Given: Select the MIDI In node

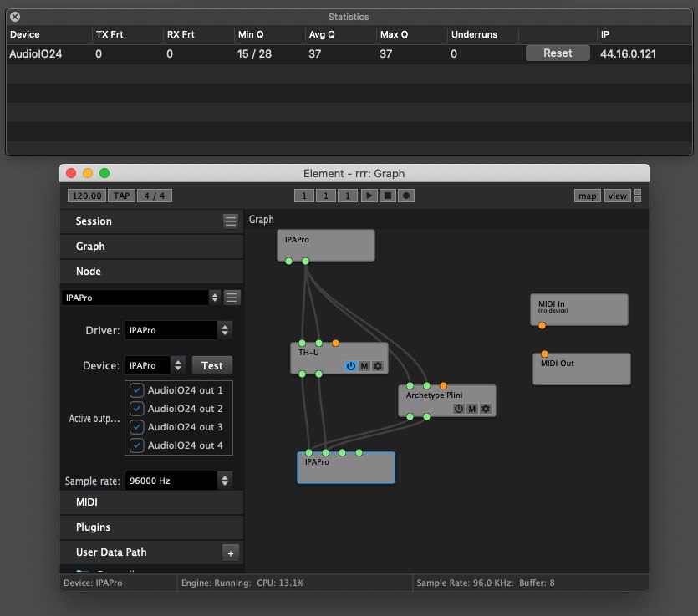Looking at the screenshot, I should [x=579, y=309].
